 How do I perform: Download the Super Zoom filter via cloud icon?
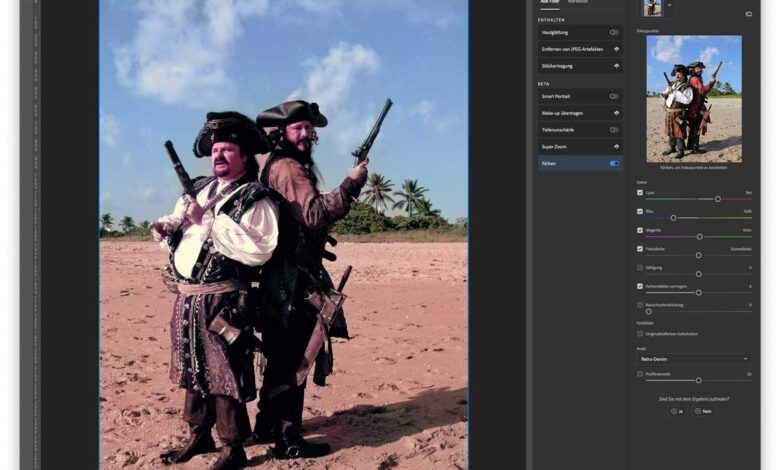[x=616, y=147]
